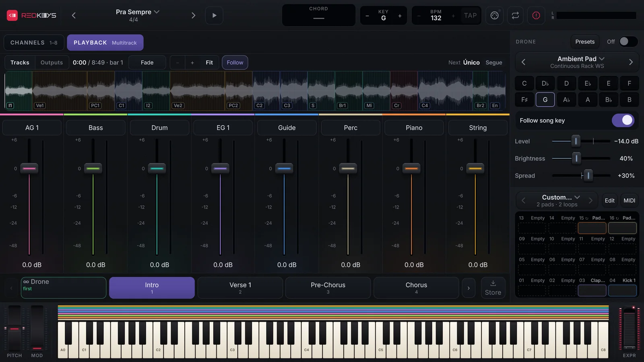Viewport: 644px width, 362px height.
Task: Open the metronome dial icon
Action: pos(495,15)
